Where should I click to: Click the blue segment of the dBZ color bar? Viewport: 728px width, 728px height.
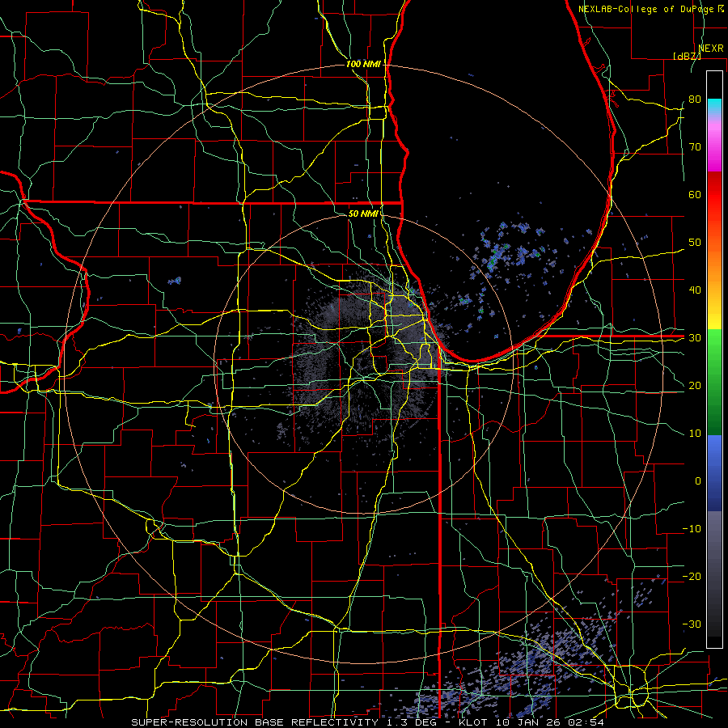point(714,473)
